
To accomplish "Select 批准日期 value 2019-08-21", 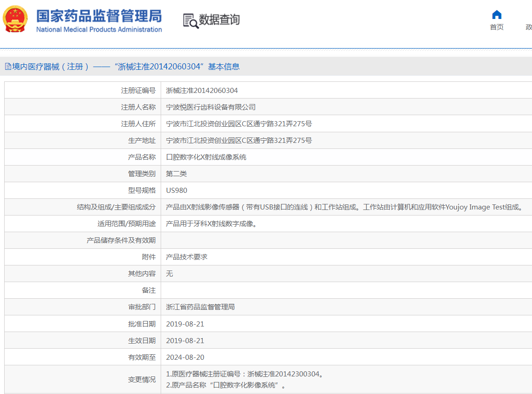I will 185,324.
